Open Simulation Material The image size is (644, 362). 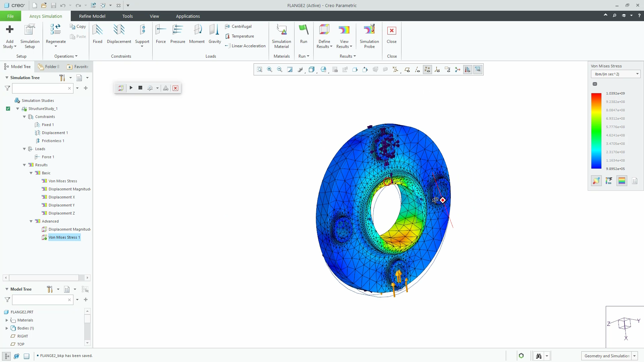[x=281, y=36]
